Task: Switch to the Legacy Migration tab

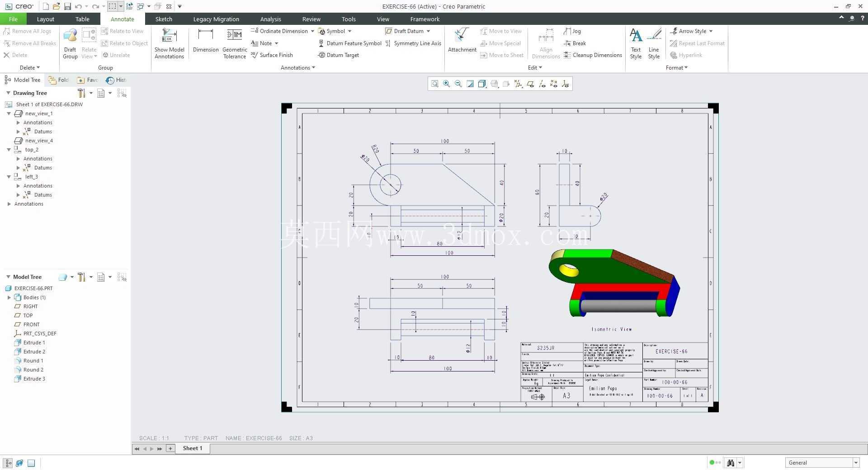Action: pyautogui.click(x=216, y=19)
